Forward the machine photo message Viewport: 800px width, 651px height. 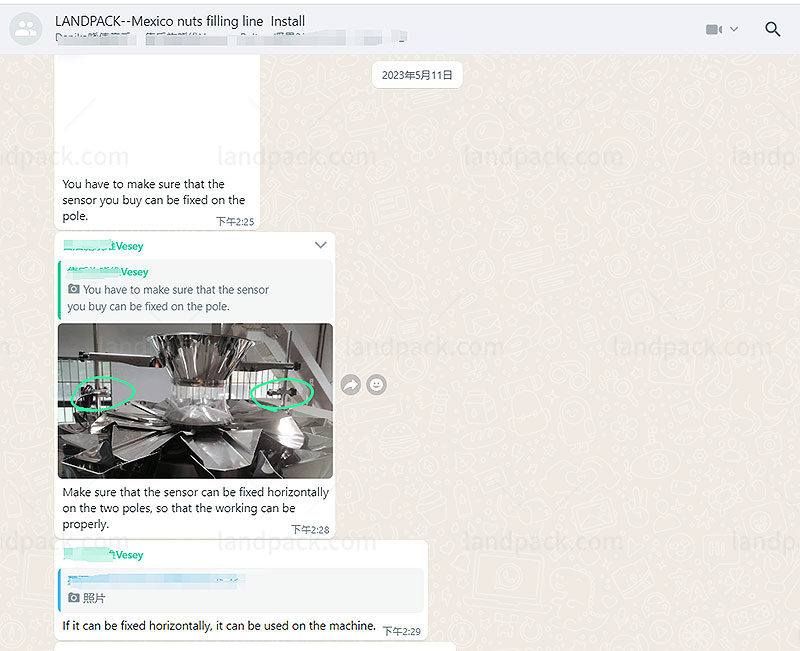pyautogui.click(x=350, y=384)
